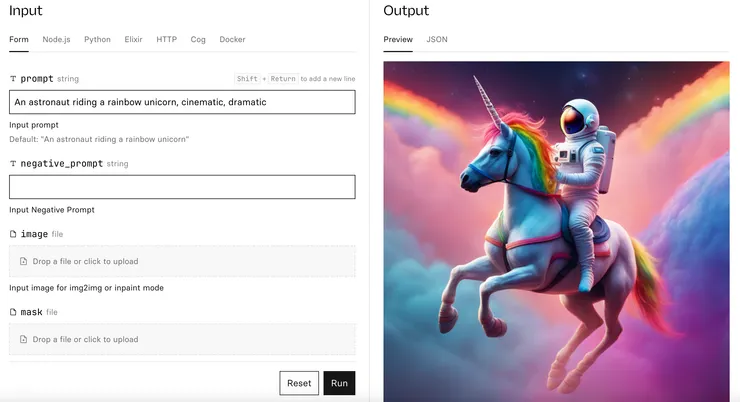This screenshot has height=402, width=740.
Task: Click the file icon next to image label
Action: click(x=13, y=234)
